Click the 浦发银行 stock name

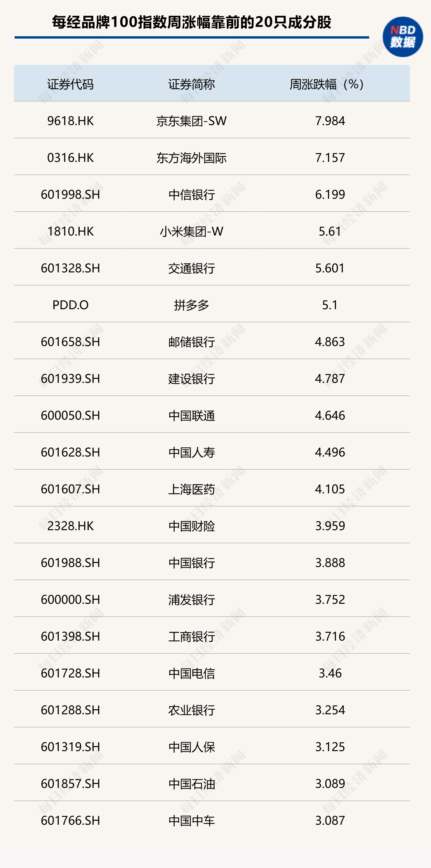tap(192, 599)
